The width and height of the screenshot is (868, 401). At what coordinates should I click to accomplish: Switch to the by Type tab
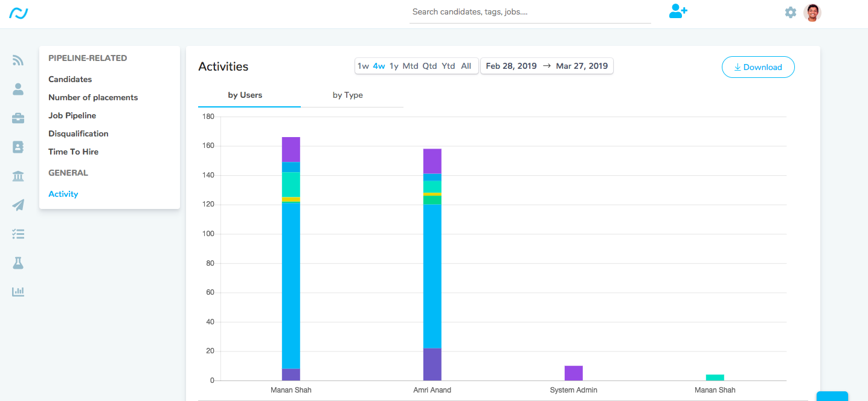coord(347,95)
